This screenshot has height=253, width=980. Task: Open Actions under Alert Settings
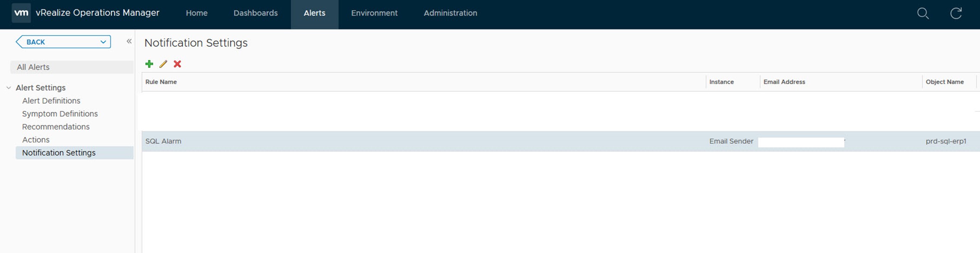coord(36,139)
